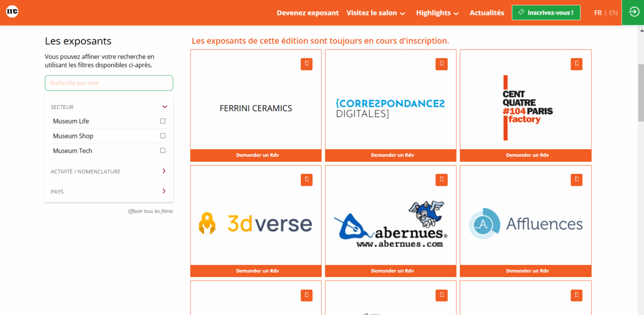The height and width of the screenshot is (315, 644).
Task: Bookmark the Affluences exhibitor card
Action: tap(576, 180)
